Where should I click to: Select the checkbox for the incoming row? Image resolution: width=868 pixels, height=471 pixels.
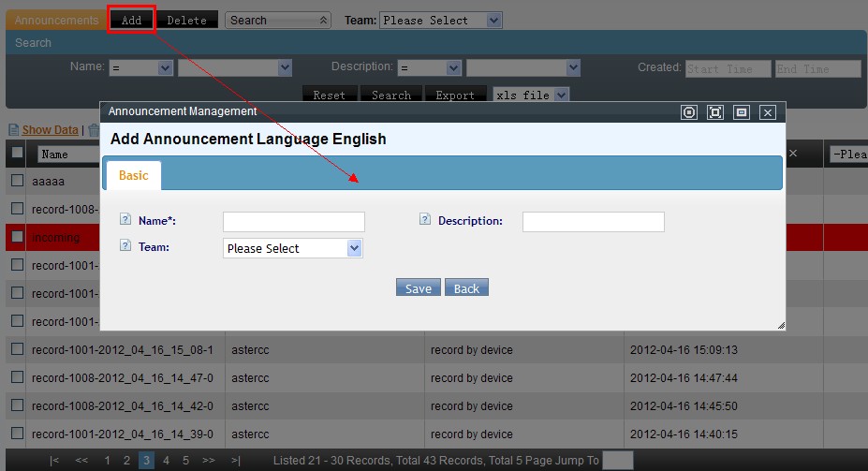point(17,237)
